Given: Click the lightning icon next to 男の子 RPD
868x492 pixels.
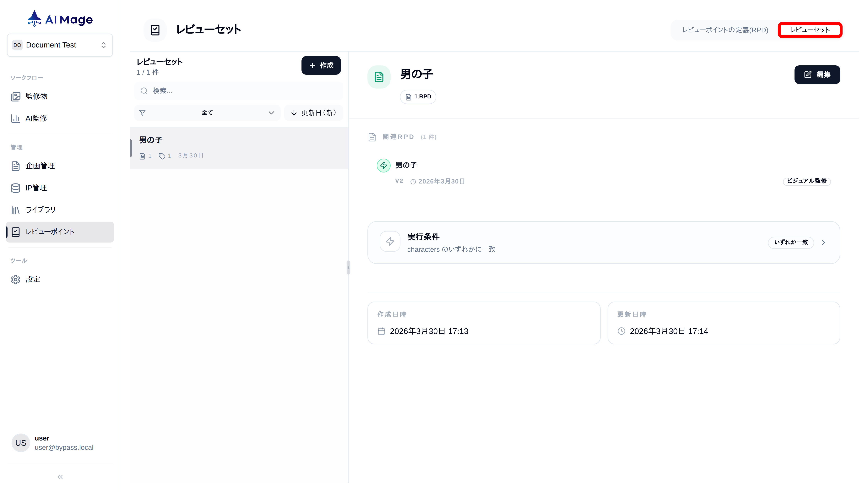Looking at the screenshot, I should pos(383,165).
